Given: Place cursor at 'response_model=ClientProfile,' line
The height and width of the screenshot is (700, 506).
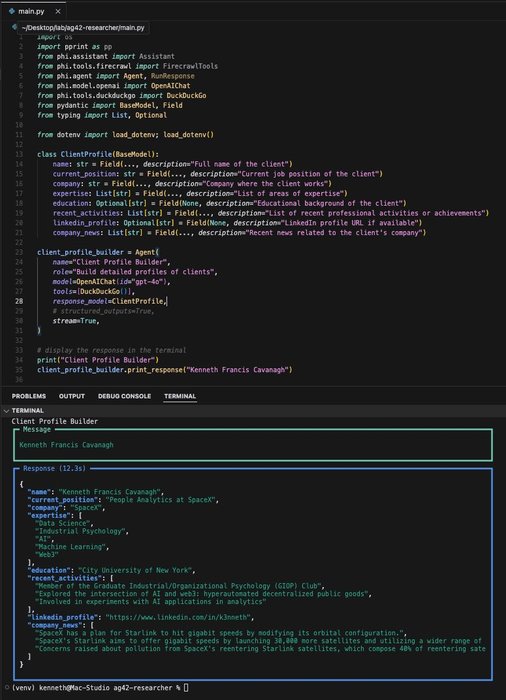Looking at the screenshot, I should click(109, 301).
